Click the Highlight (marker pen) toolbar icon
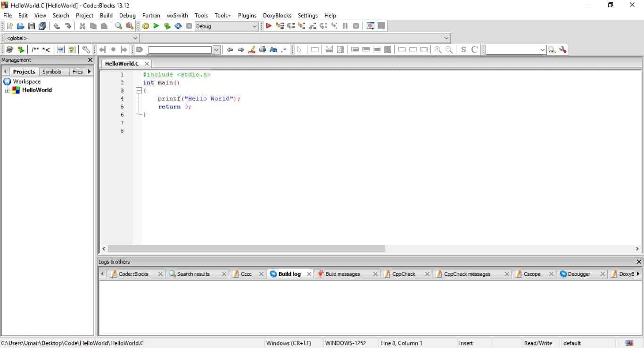 pos(252,49)
